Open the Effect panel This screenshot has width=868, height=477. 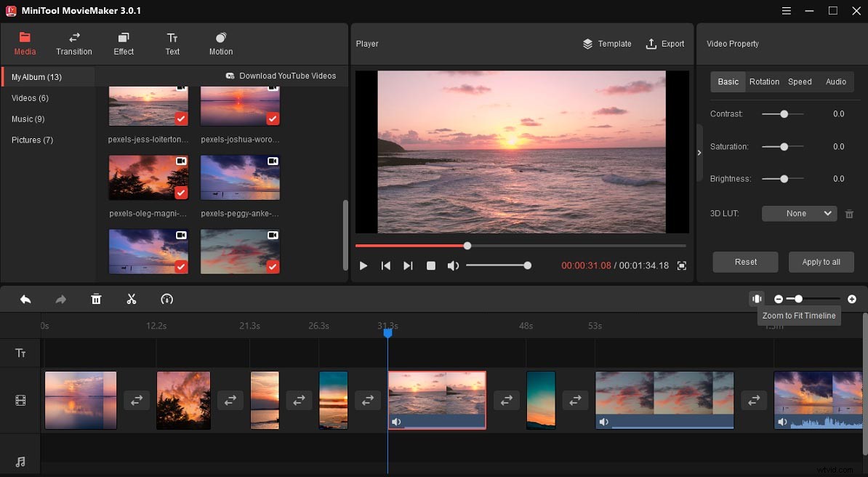tap(123, 42)
